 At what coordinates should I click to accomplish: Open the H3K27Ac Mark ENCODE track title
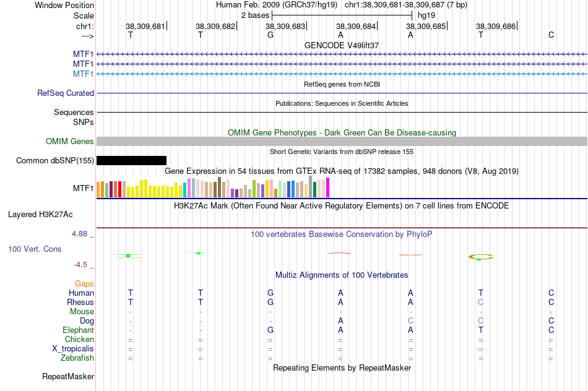tap(342, 206)
